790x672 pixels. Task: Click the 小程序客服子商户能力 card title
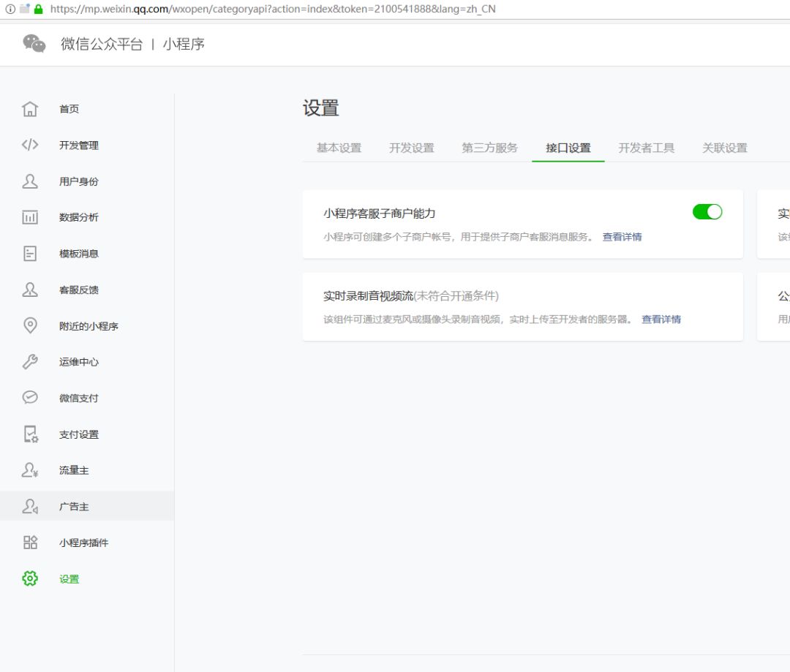click(380, 213)
